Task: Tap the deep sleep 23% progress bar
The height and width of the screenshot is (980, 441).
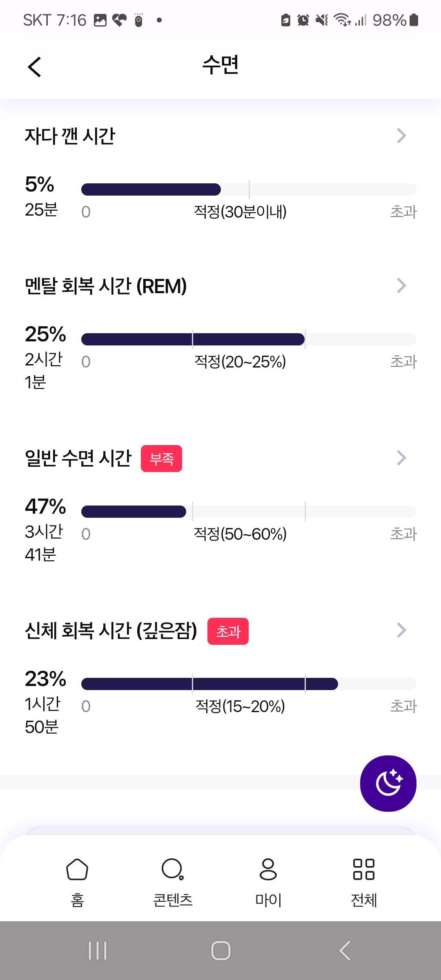Action: pyautogui.click(x=249, y=684)
